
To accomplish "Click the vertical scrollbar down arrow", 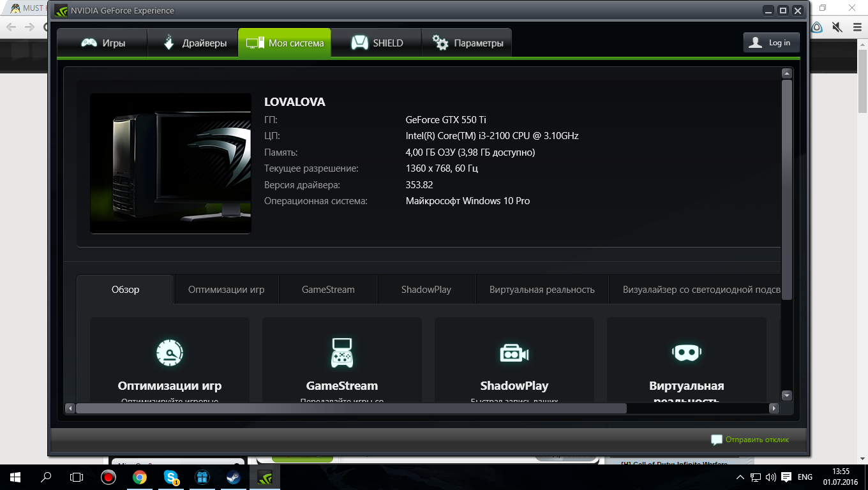I will click(787, 396).
